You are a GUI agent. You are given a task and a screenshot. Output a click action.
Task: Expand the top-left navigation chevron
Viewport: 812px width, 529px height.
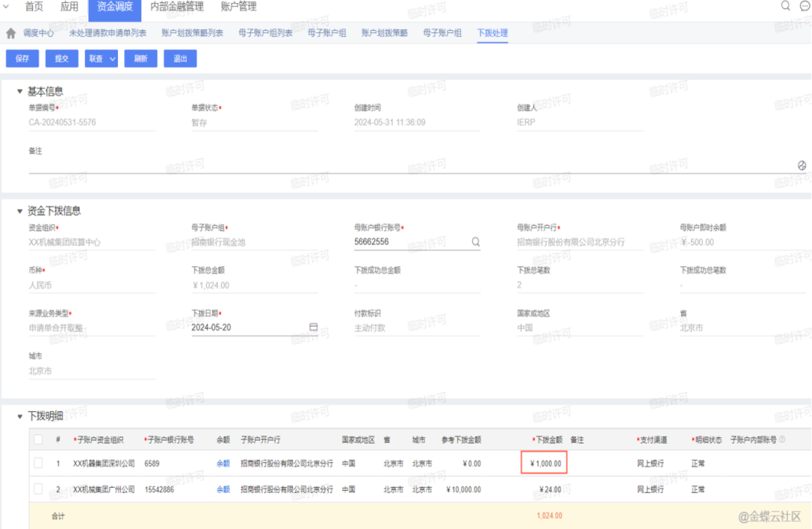point(6,7)
